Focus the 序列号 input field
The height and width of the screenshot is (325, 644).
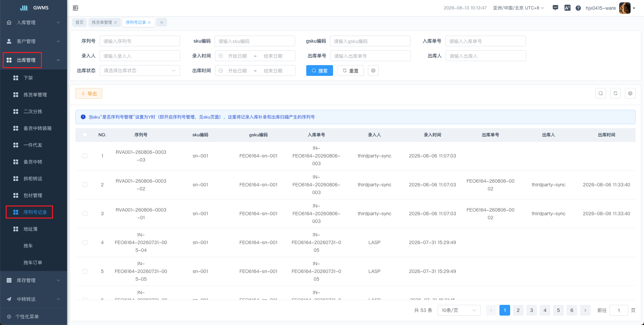click(140, 41)
